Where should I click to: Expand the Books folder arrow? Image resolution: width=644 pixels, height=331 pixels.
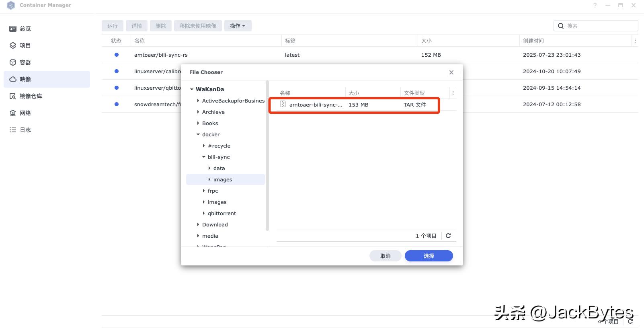(198, 123)
